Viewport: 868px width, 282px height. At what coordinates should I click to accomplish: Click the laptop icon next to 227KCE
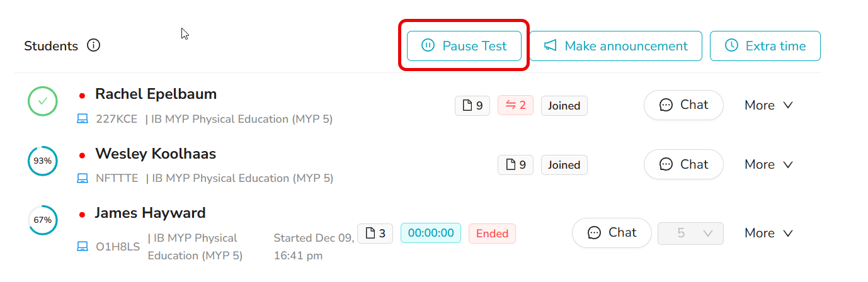[x=83, y=119]
